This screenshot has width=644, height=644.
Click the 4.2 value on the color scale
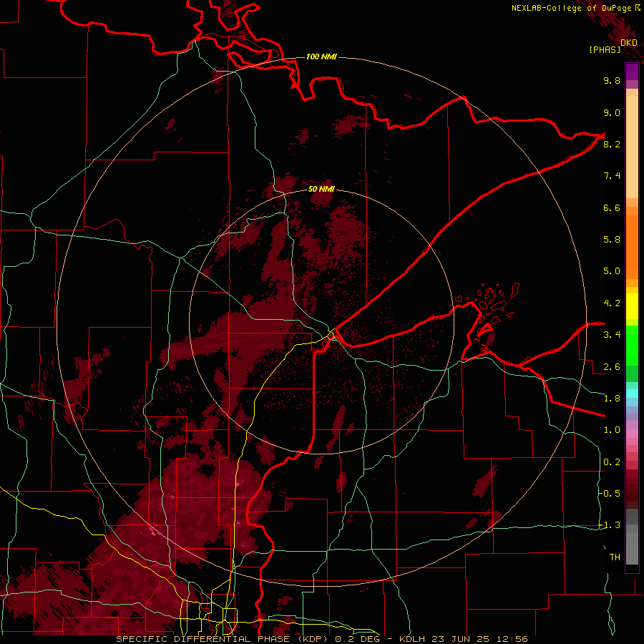pyautogui.click(x=612, y=303)
